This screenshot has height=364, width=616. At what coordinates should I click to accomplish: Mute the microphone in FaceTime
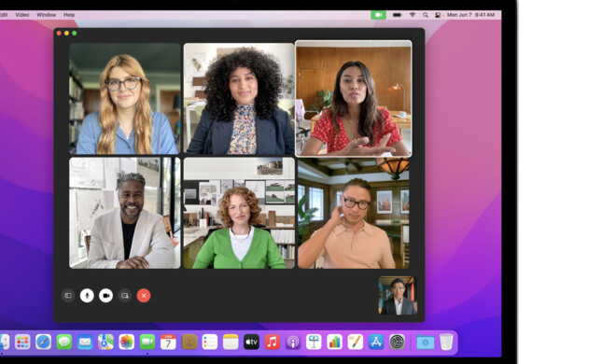(87, 296)
